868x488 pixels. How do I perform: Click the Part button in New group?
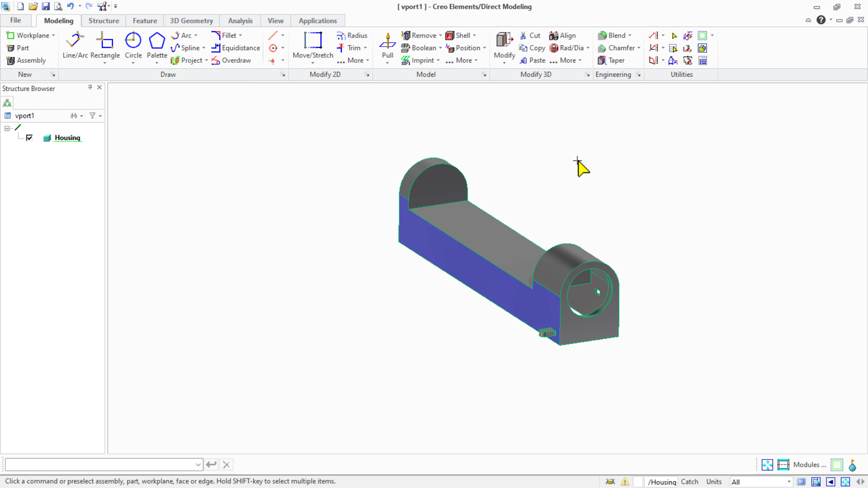tap(18, 48)
